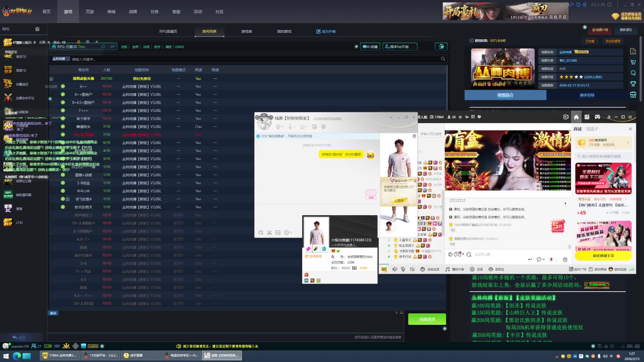Mute the speaker in the YY bottom bar
Viewport: 644px width, 362px height.
(x=395, y=269)
